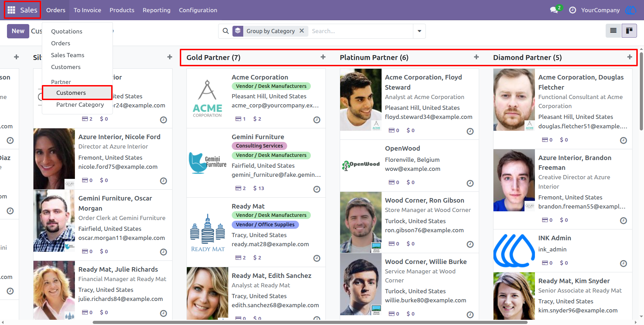This screenshot has height=325, width=644.
Task: Click the search magnifier icon
Action: point(226,31)
